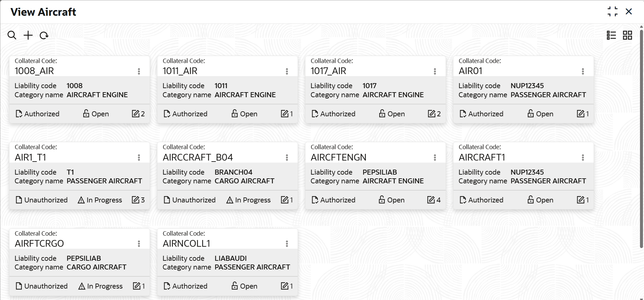
Task: Click the 1017_AIR modification count icon
Action: pos(431,114)
